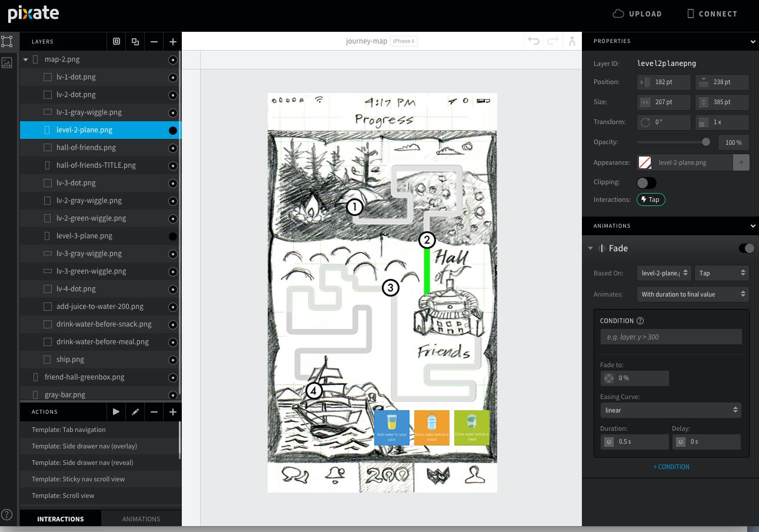Click the green Drink water before a meal tile
Viewport: 759px width, 532px height.
472,427
